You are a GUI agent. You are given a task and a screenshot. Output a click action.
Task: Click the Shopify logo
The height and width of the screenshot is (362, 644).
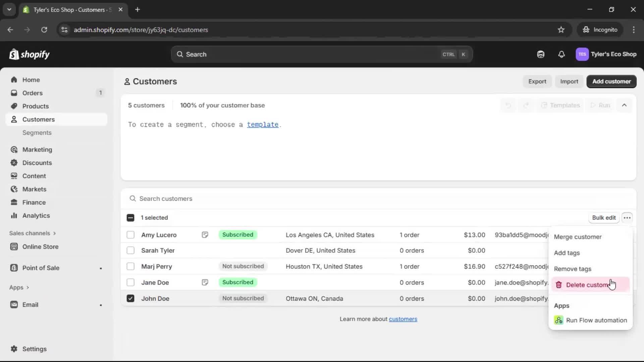click(30, 54)
